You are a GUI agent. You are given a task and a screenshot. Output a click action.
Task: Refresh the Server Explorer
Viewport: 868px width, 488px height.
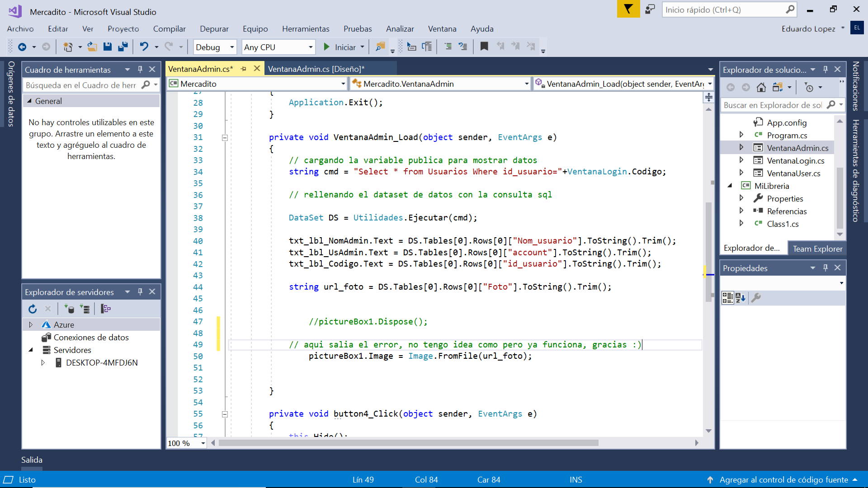tap(33, 309)
